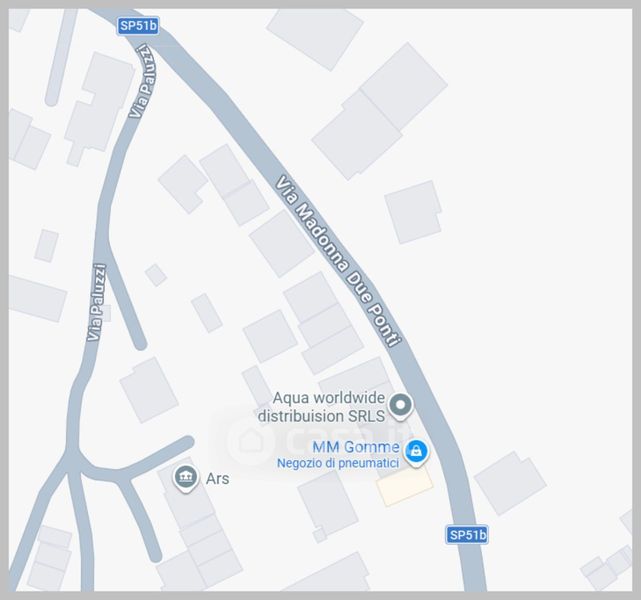
Task: Open the Aqua worldwide distribuision SRLS label
Action: tap(322, 407)
